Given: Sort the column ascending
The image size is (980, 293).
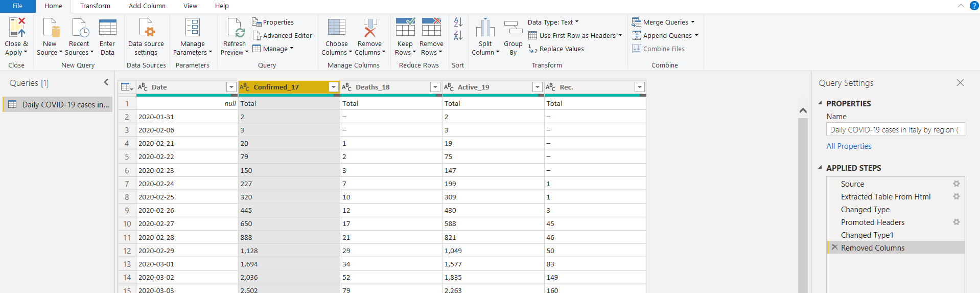Looking at the screenshot, I should point(458,22).
